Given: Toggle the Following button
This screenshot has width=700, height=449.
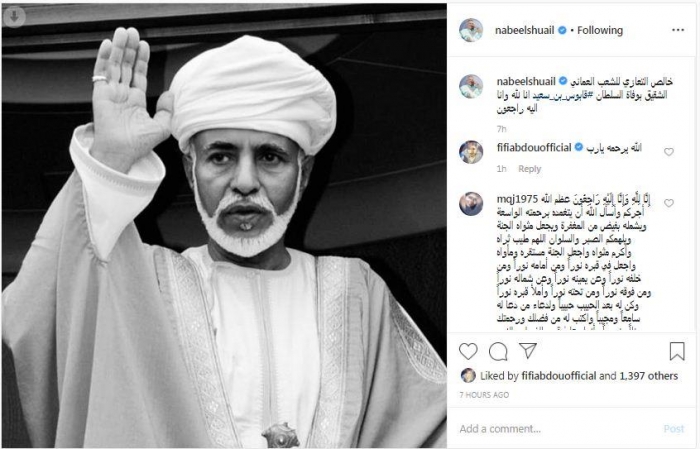Looking at the screenshot, I should click(x=600, y=30).
